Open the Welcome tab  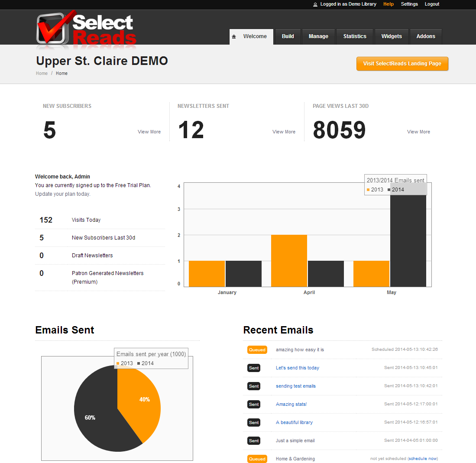tap(251, 36)
